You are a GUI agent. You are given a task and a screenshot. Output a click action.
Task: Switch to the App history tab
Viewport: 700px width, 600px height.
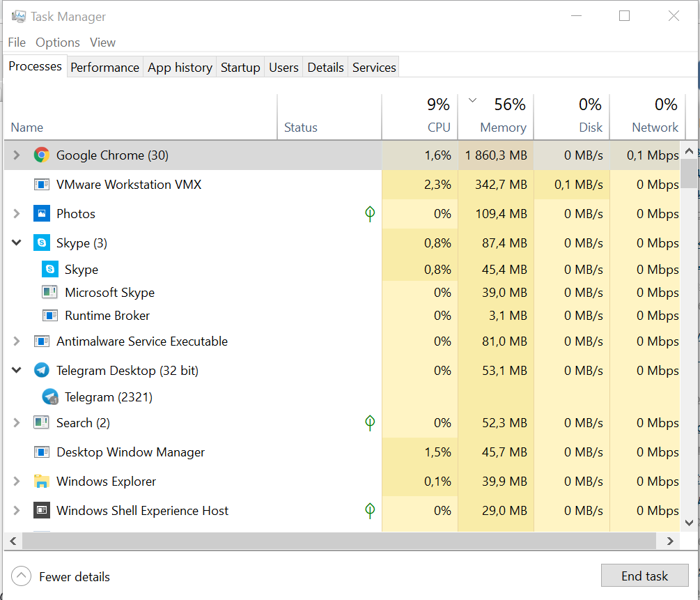(180, 67)
